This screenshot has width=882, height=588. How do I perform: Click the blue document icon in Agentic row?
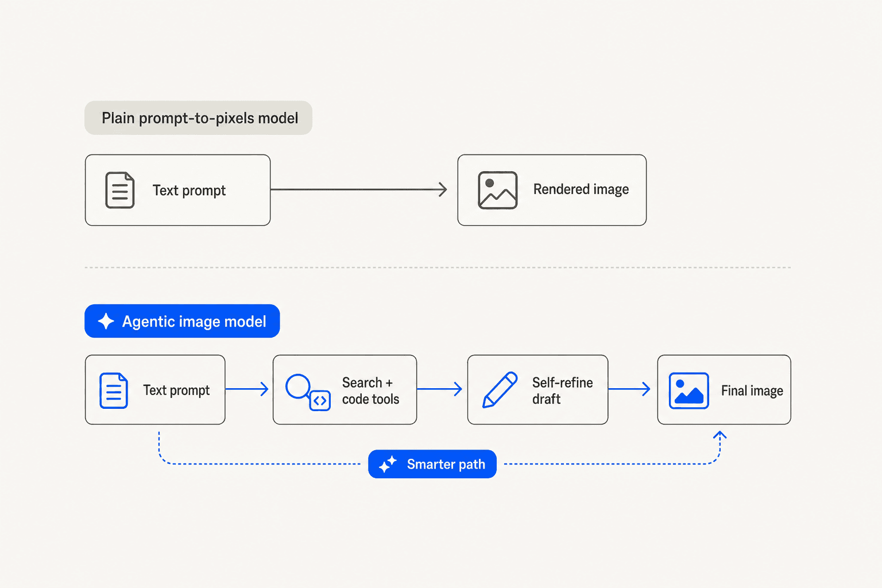(x=113, y=390)
